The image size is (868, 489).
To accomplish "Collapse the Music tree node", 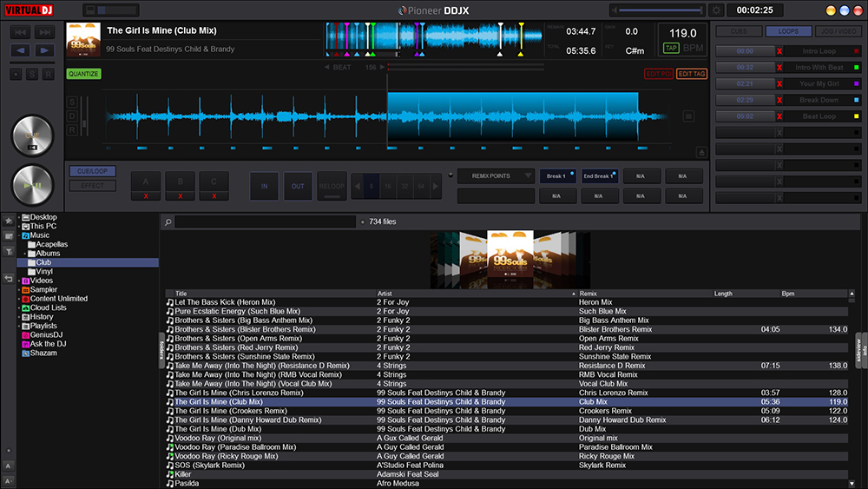I will click(19, 235).
